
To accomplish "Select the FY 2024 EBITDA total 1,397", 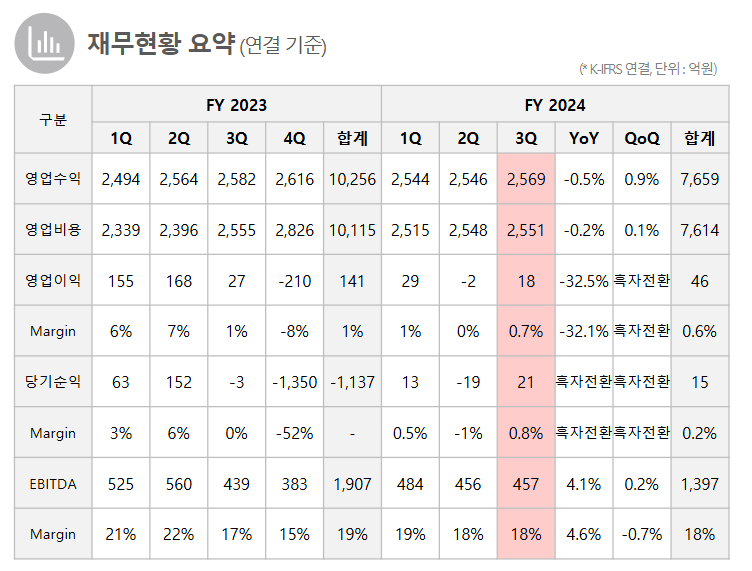I will pos(700,484).
